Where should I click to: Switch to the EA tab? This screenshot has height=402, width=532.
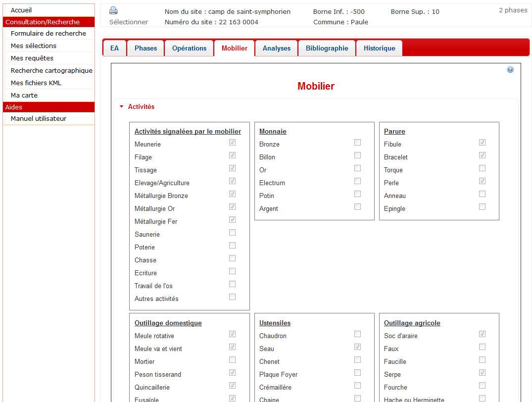[x=114, y=48]
